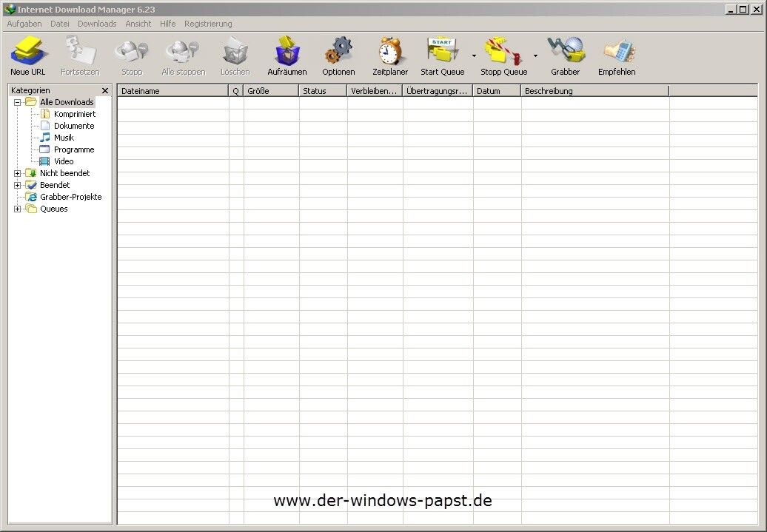Open the Ansicht menu

point(138,24)
